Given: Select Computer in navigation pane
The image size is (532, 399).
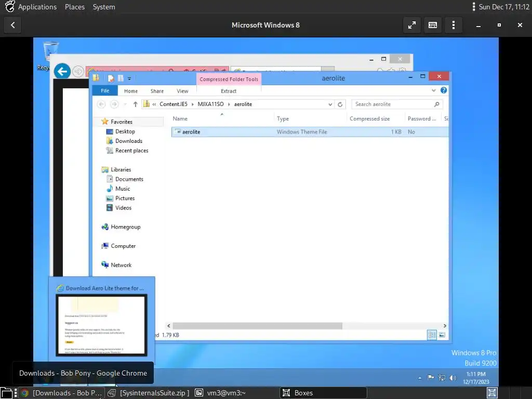Looking at the screenshot, I should pyautogui.click(x=123, y=246).
